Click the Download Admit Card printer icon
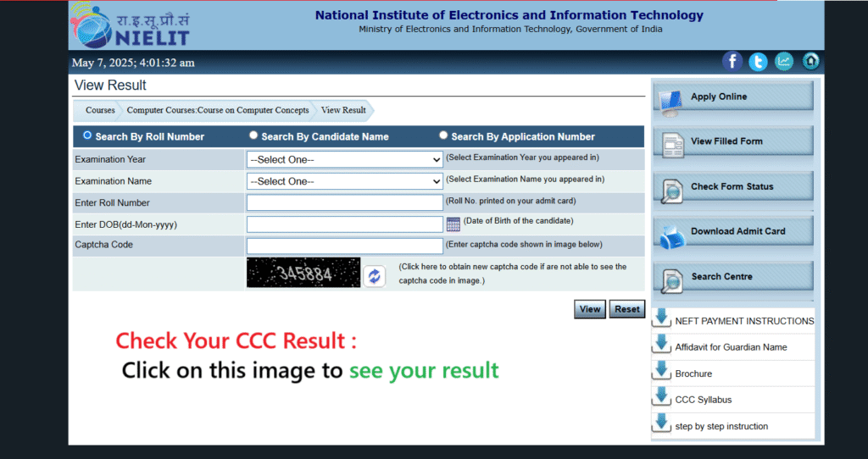The width and height of the screenshot is (868, 459). pos(672,236)
